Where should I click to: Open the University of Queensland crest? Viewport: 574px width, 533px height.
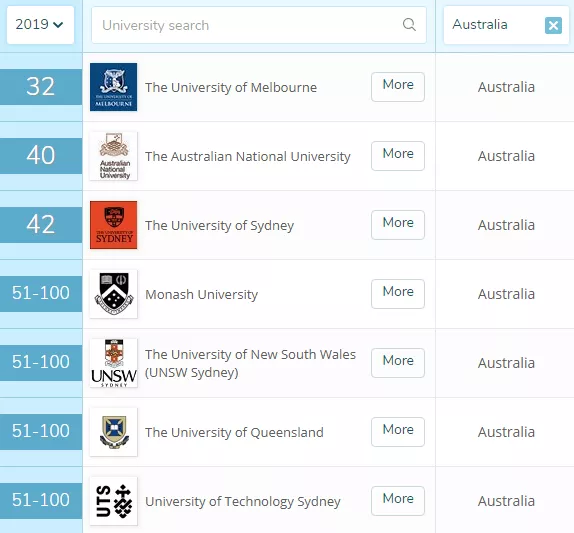113,432
